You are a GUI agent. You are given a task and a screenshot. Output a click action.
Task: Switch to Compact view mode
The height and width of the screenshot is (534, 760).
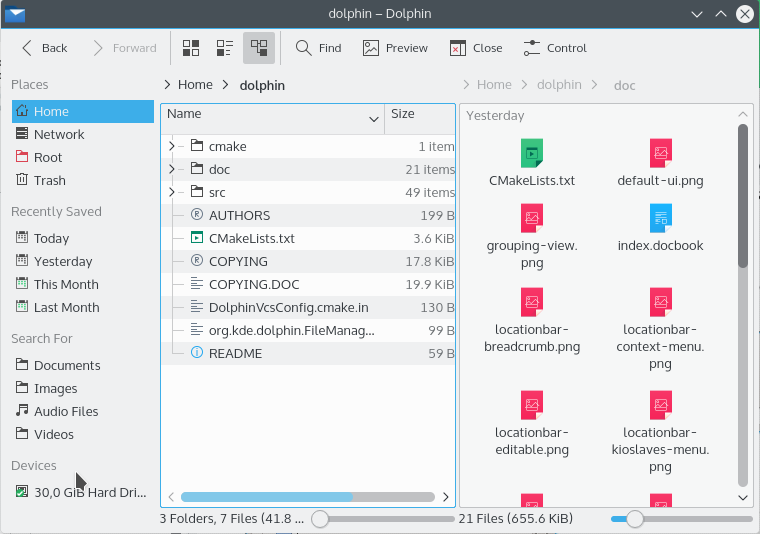point(225,48)
